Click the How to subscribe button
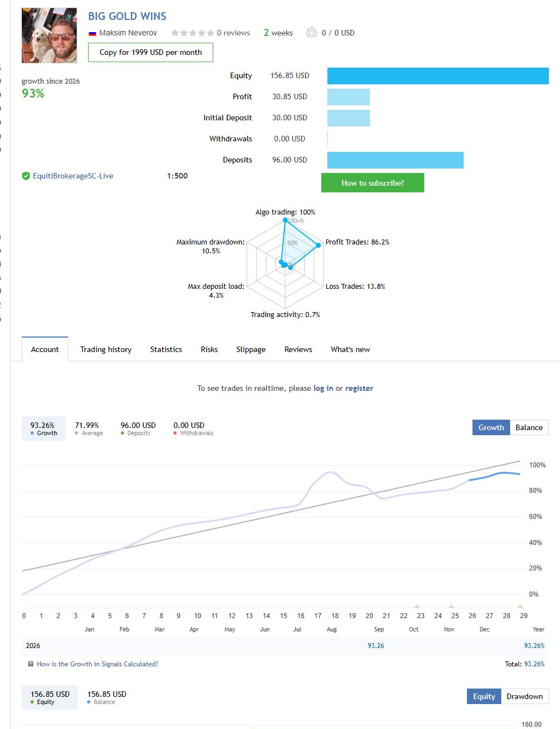The height and width of the screenshot is (729, 560). [x=373, y=183]
